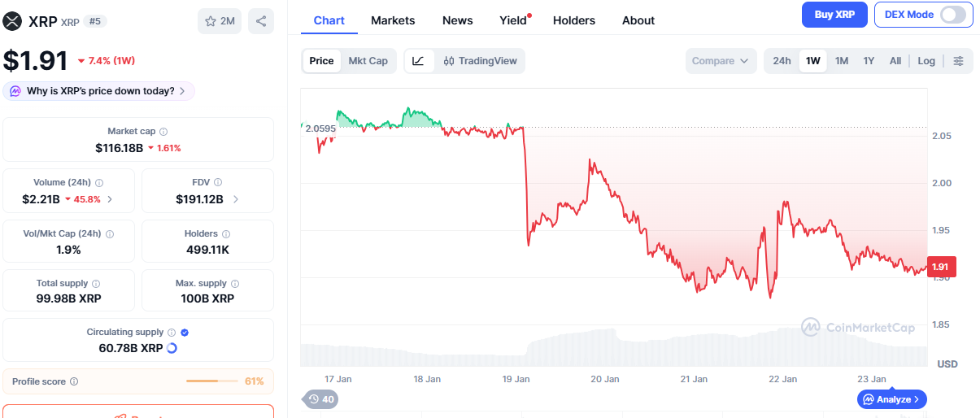Click the Market cap info icon

click(x=163, y=132)
